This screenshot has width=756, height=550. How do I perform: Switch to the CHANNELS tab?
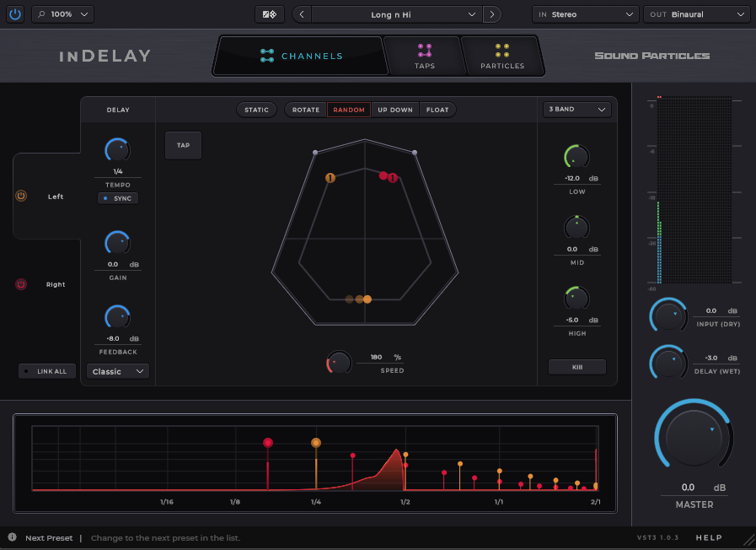coord(301,56)
